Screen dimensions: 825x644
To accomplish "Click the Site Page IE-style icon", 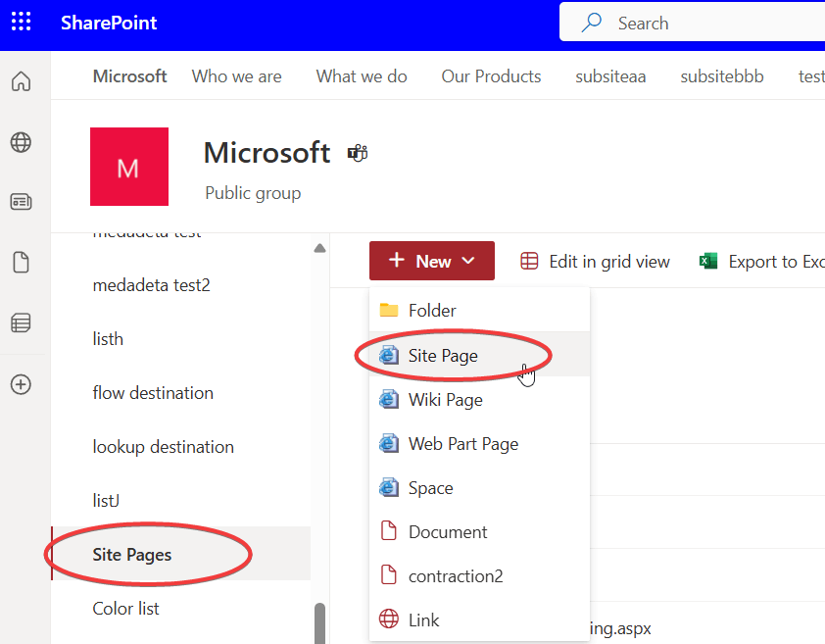I will [389, 355].
